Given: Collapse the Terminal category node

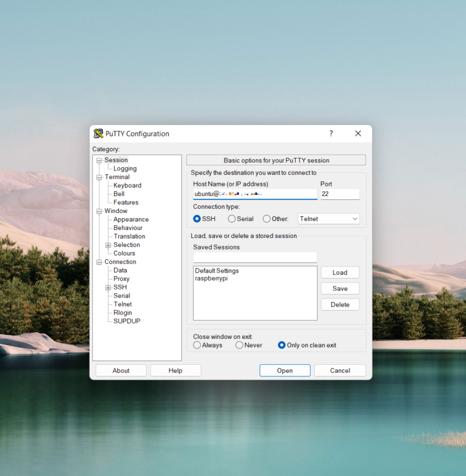Looking at the screenshot, I should pyautogui.click(x=99, y=177).
